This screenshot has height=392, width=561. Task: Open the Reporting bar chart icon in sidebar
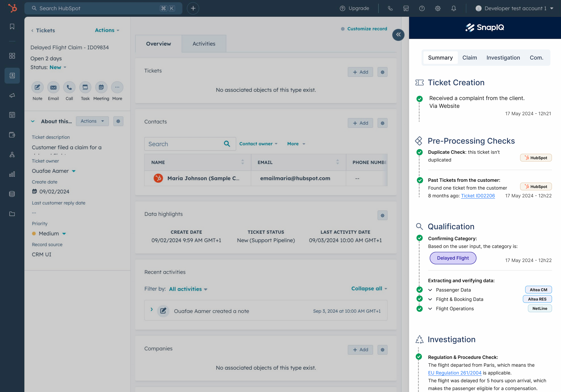[12, 174]
